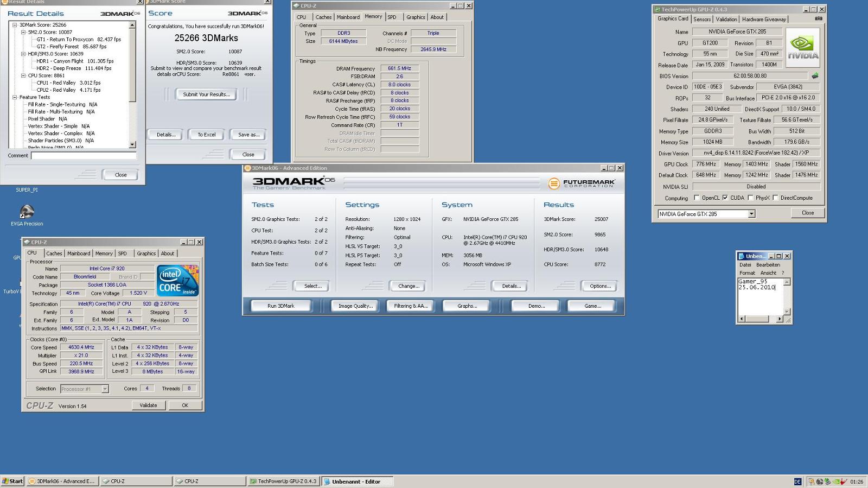Click the TechPowerUp GPU-Z taskbar button

point(284,481)
